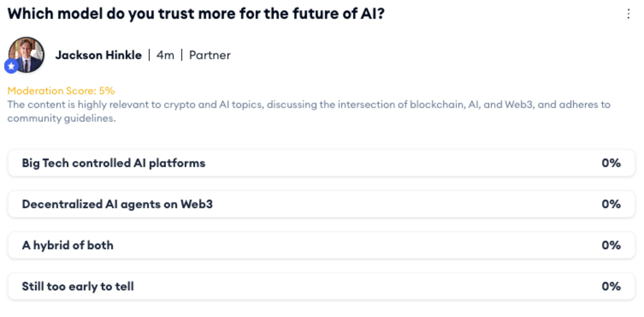Click the 0% result beside Decentralized AI option
The image size is (644, 317).
pyautogui.click(x=611, y=204)
